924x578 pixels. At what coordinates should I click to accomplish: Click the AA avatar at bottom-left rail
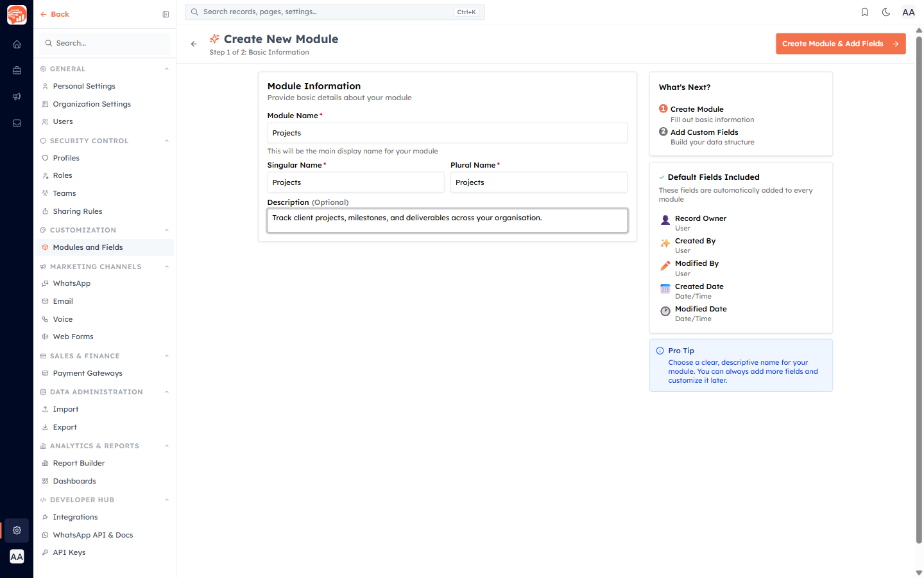point(17,557)
